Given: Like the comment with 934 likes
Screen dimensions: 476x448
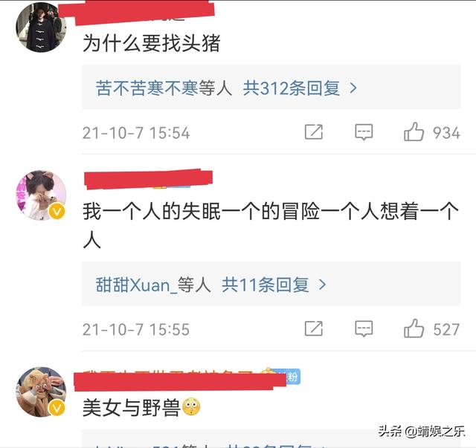Looking at the screenshot, I should (414, 132).
